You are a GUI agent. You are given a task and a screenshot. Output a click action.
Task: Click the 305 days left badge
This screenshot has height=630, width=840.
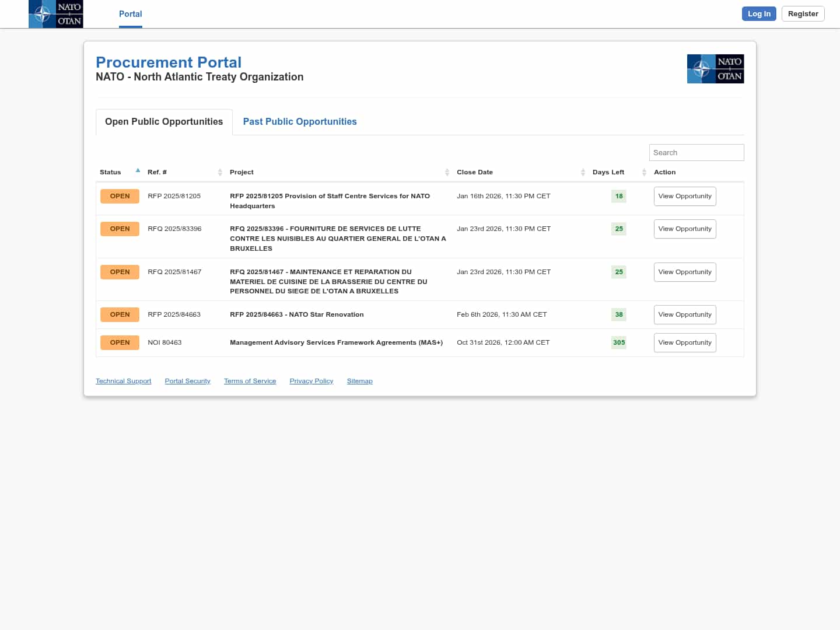(619, 342)
